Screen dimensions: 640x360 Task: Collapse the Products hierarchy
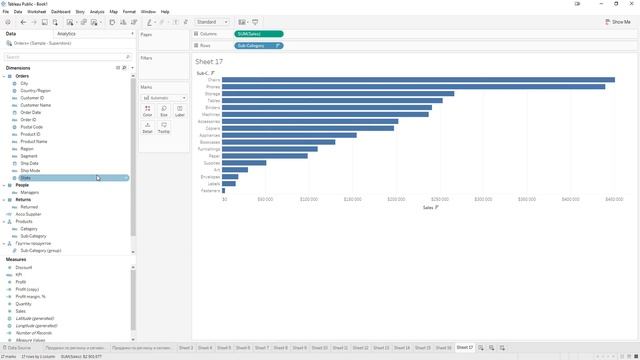[4, 222]
